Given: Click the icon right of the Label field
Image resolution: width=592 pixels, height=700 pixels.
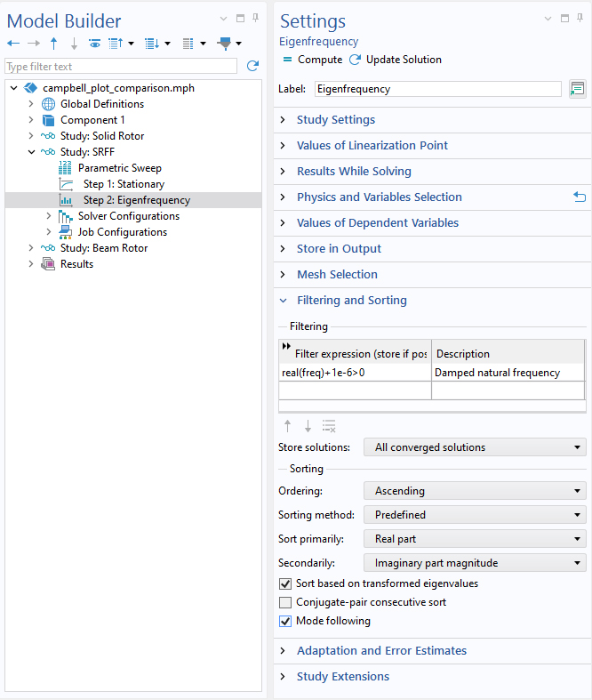Looking at the screenshot, I should coord(577,89).
